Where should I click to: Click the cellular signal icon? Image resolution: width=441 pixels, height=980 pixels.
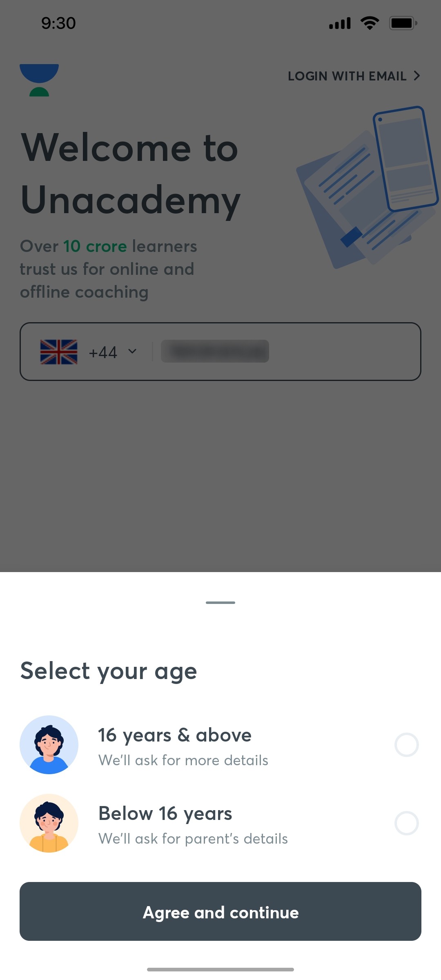pyautogui.click(x=339, y=23)
